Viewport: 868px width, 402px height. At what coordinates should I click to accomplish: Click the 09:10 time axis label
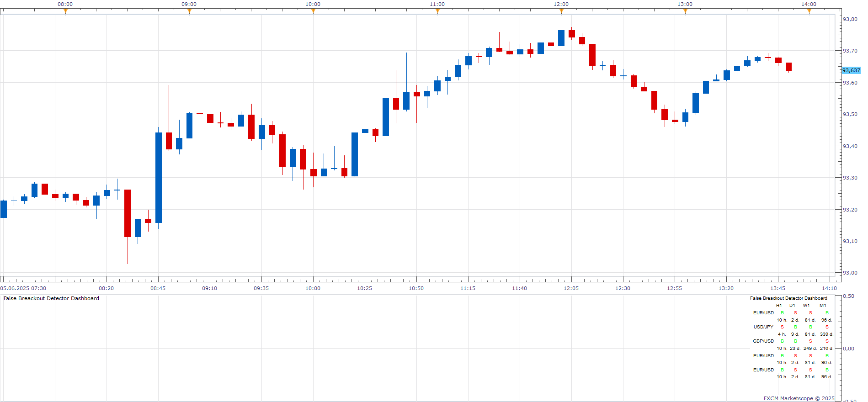click(x=210, y=288)
